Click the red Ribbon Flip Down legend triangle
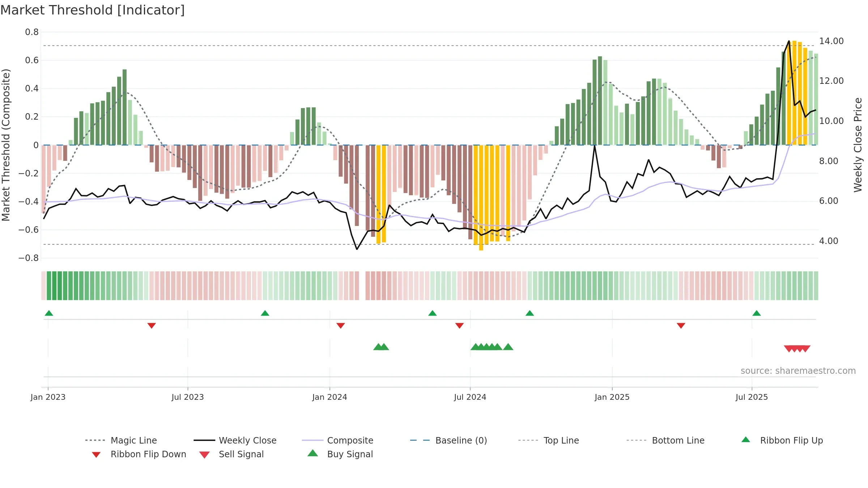868x488 pixels. pos(96,455)
